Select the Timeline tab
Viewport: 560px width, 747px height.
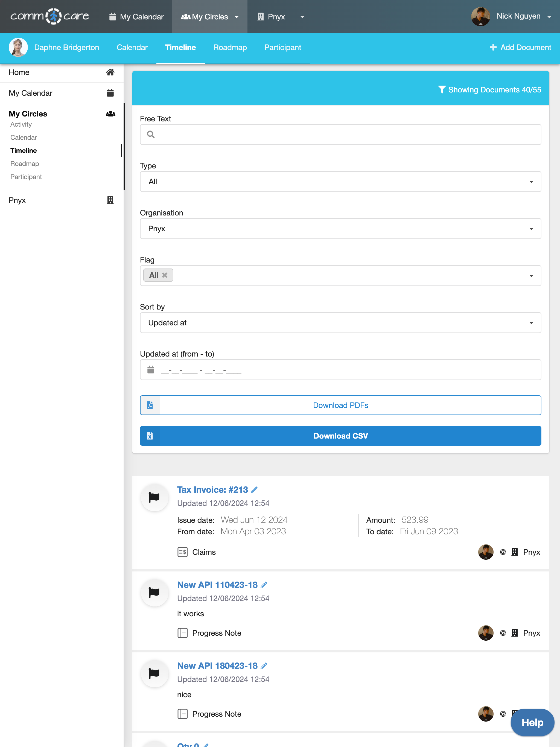coord(180,47)
